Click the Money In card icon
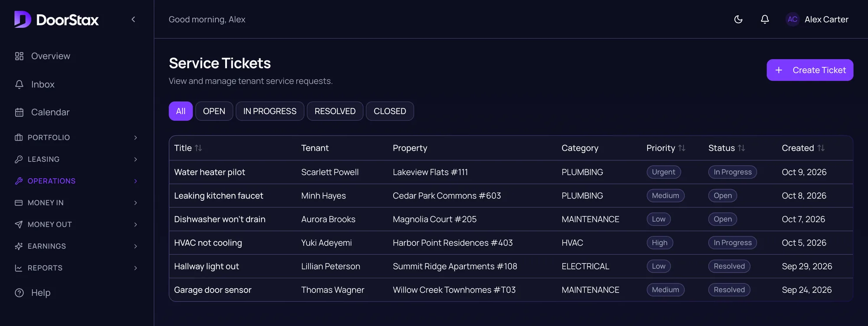The image size is (868, 326). (19, 203)
